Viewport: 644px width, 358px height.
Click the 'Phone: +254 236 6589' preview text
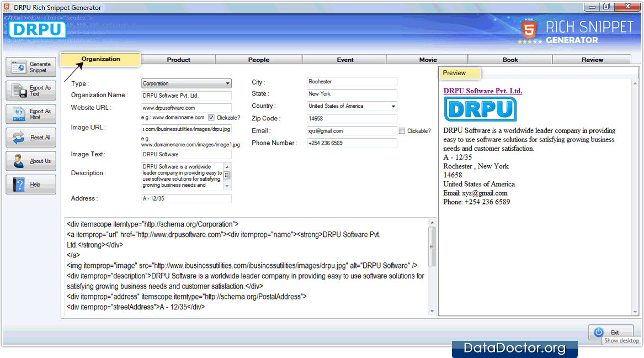476,202
